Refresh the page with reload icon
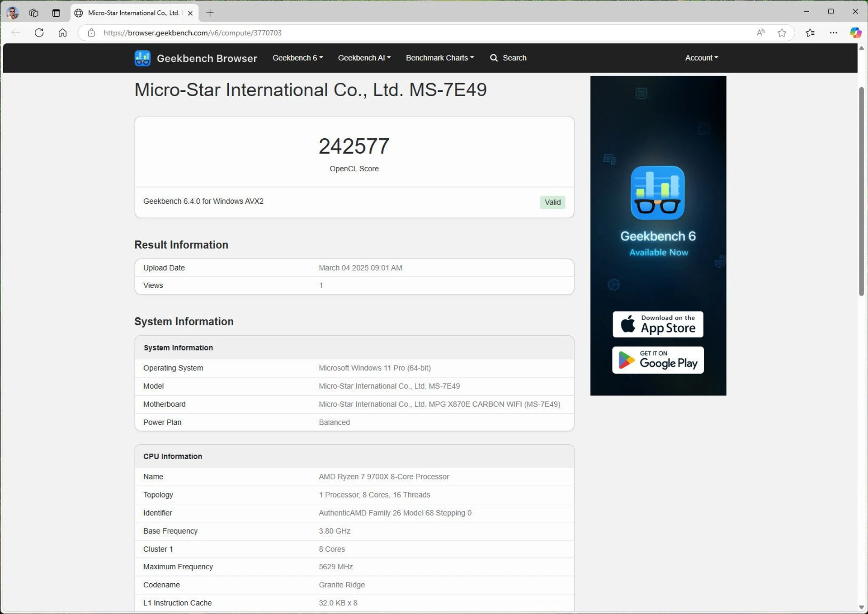 coord(39,33)
